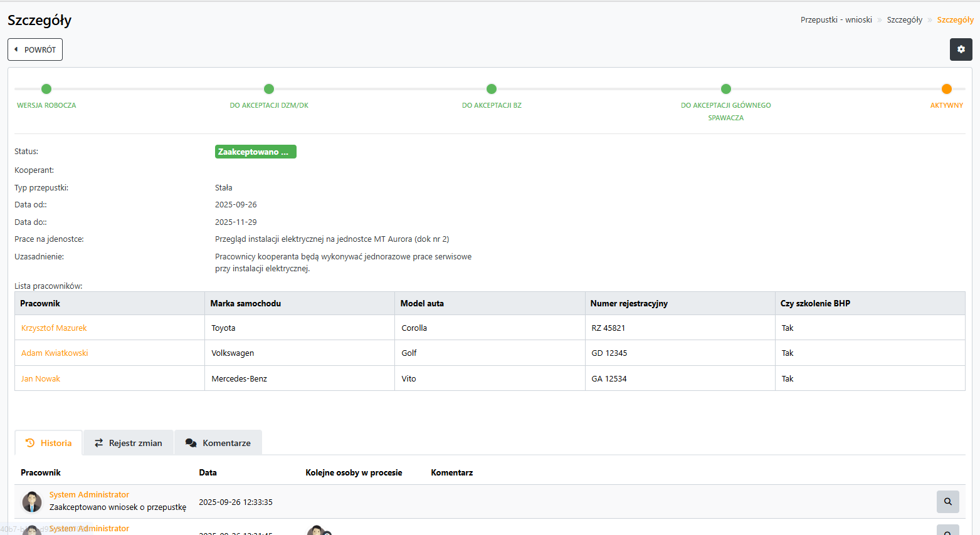
Task: Click 'Zaakceptowano wniosek o przepustkę' history entry
Action: tap(118, 507)
